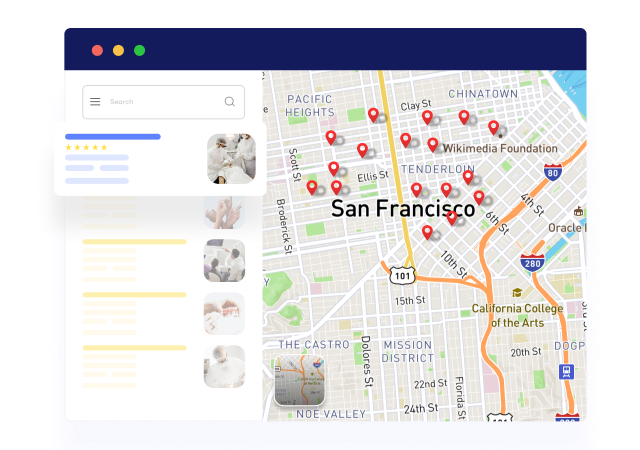640x450 pixels.
Task: Open the dentists-at-work listing thumbnail
Action: (x=224, y=261)
